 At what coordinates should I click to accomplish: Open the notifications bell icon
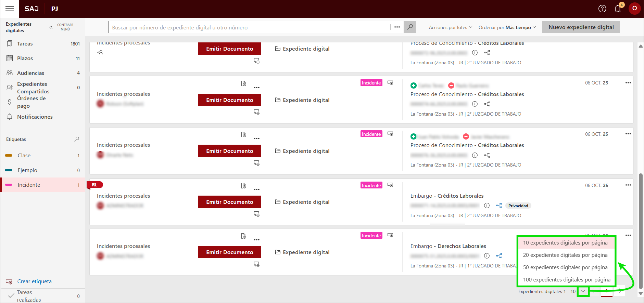tap(618, 9)
